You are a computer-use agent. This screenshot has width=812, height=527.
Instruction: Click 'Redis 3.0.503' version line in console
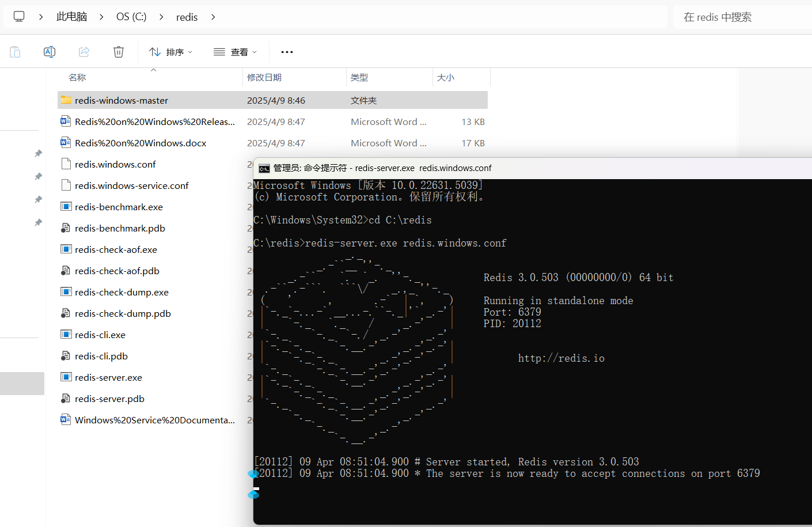(x=578, y=278)
